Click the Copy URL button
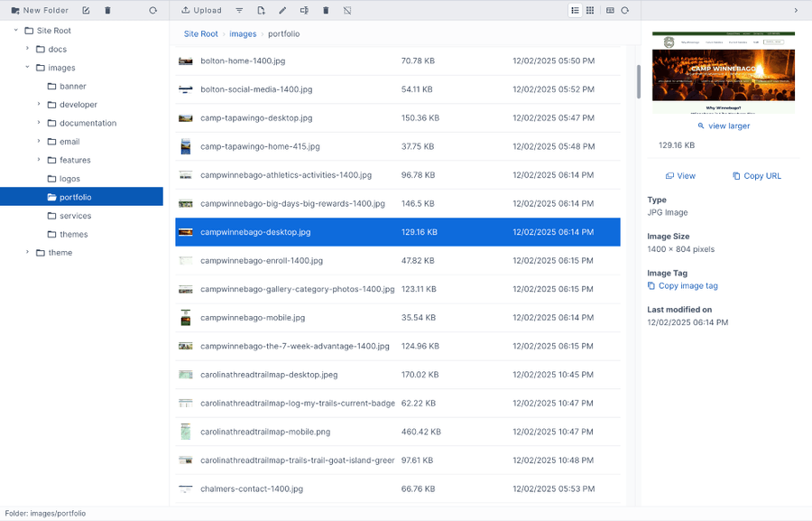 tap(756, 175)
